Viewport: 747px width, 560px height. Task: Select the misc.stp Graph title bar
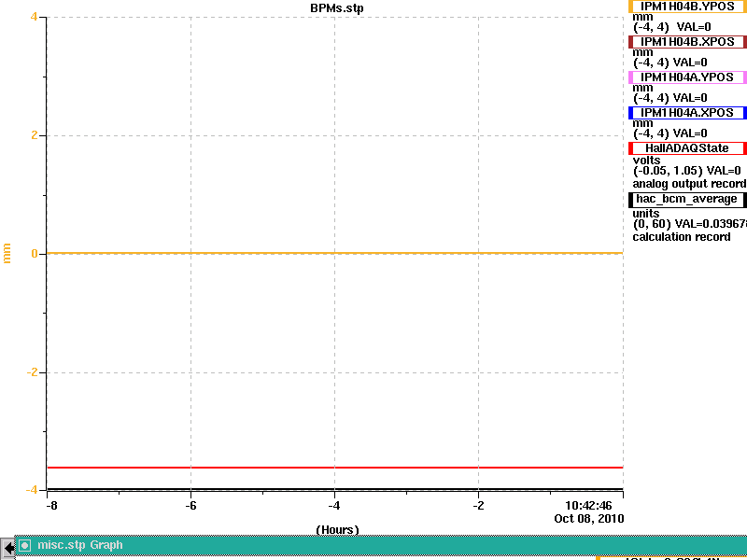coord(381,545)
